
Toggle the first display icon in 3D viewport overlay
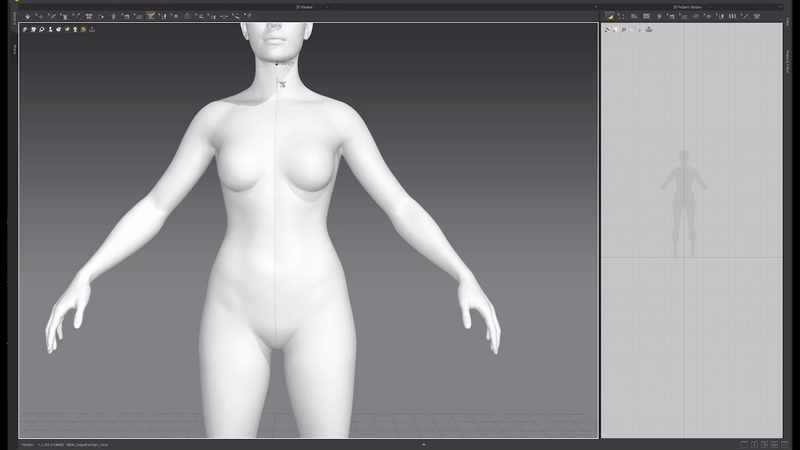pos(25,29)
